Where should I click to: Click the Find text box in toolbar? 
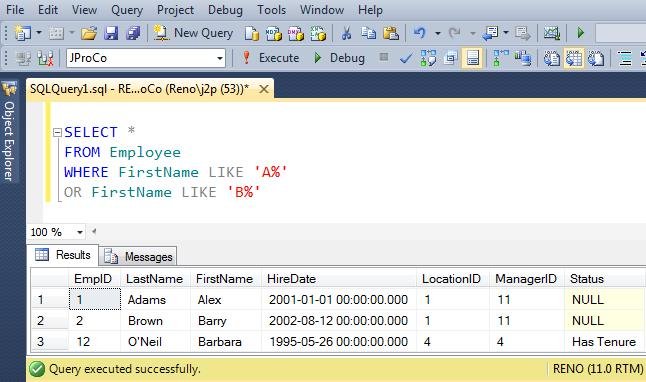[x=620, y=33]
